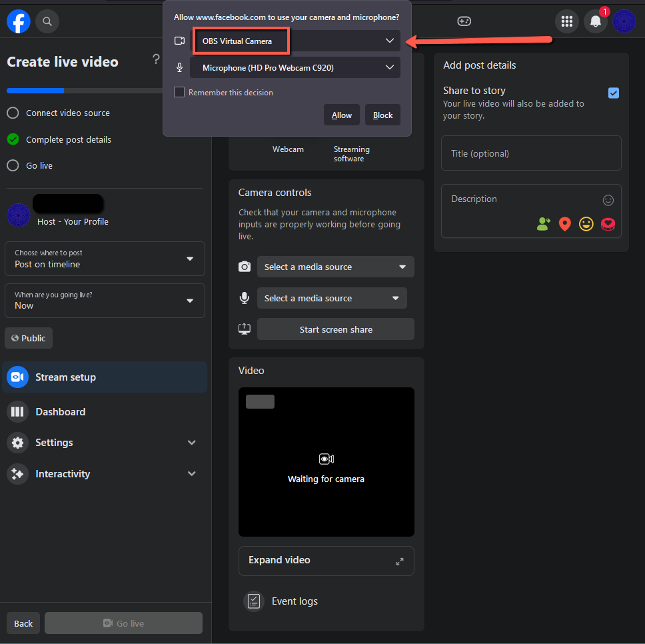Image resolution: width=645 pixels, height=644 pixels.
Task: Expand the Interactivity section chevron
Action: (x=191, y=473)
